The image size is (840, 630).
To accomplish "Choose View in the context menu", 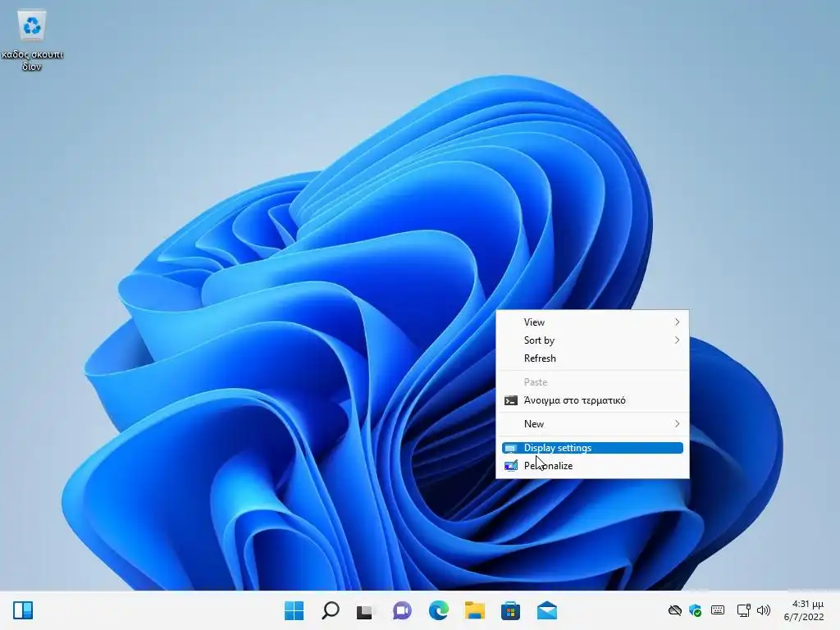I will pos(592,322).
